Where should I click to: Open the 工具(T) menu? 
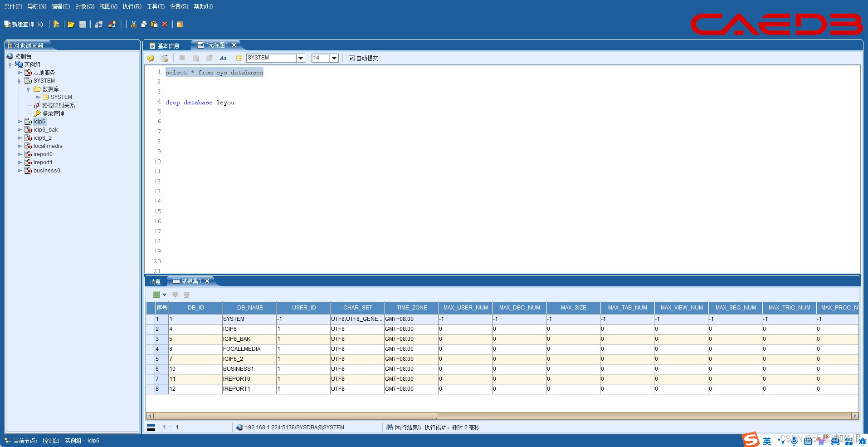[x=156, y=6]
